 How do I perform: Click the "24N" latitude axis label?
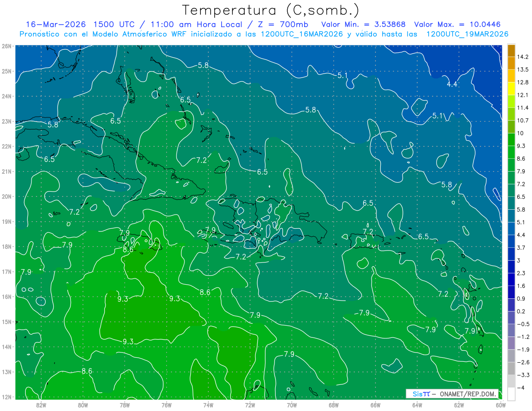[x=7, y=96]
